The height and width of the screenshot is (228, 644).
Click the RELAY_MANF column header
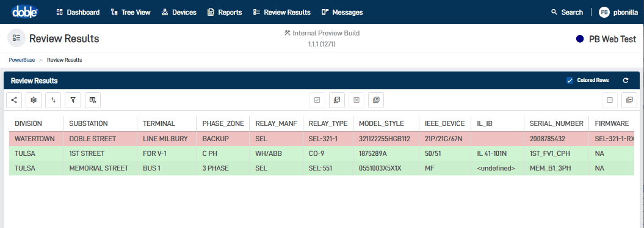tap(276, 123)
